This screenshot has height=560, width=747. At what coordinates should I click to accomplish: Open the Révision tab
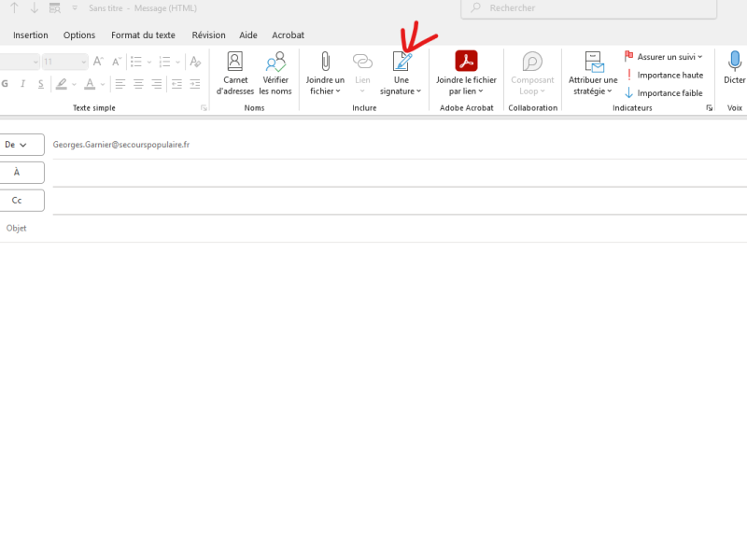pos(208,35)
